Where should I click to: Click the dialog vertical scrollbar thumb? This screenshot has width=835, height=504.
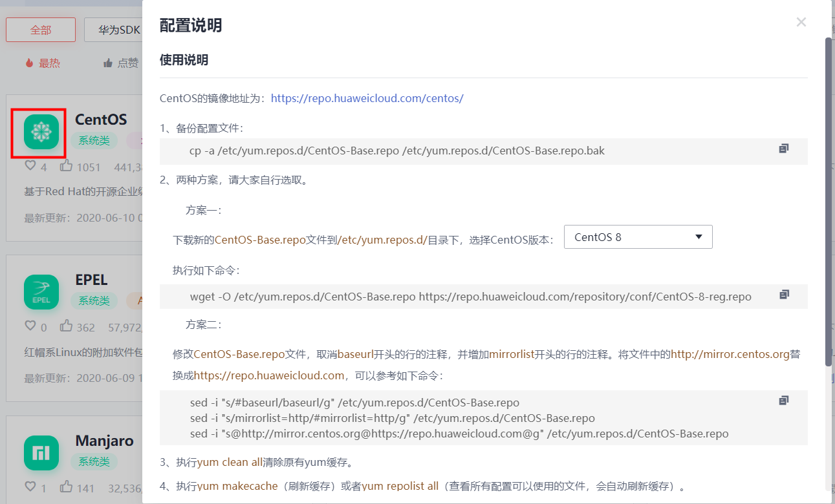click(829, 202)
